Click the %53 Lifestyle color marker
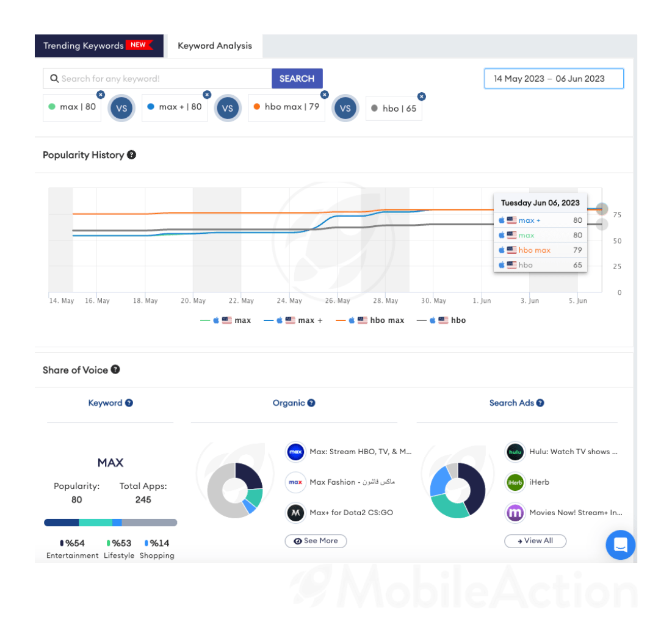The width and height of the screenshot is (672, 644). (x=109, y=543)
